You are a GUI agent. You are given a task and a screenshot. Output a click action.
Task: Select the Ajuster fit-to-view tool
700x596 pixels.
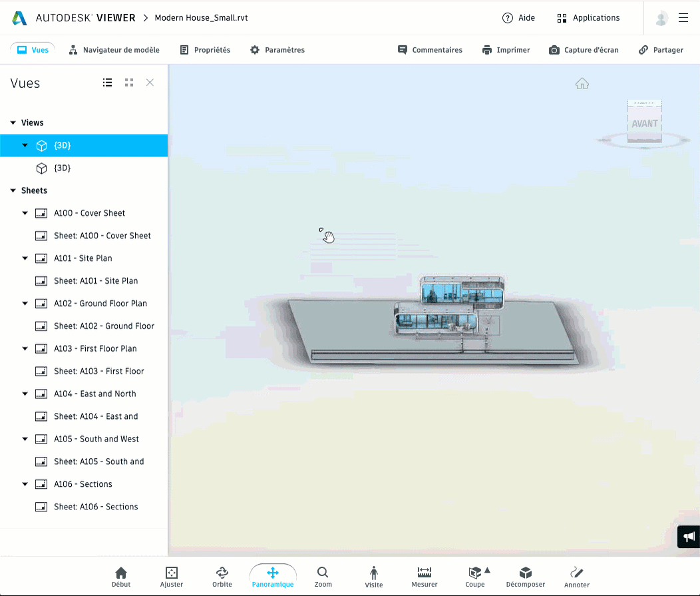pos(172,577)
